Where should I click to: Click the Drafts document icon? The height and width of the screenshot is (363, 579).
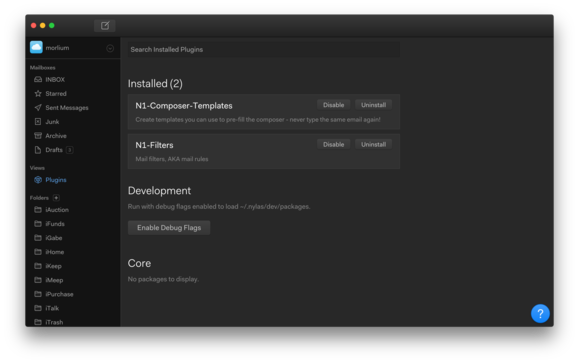tap(38, 150)
